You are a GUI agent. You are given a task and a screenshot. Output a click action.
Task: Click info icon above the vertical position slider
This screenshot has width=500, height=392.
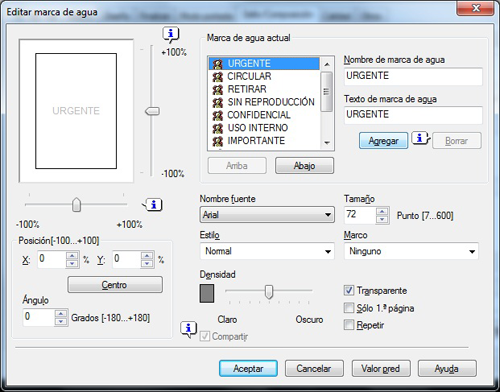tap(171, 34)
